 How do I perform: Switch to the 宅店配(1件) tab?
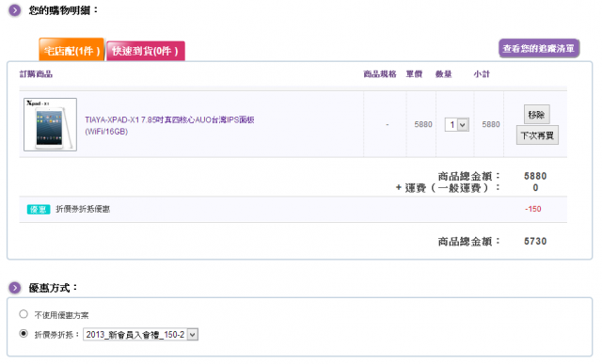click(x=71, y=50)
